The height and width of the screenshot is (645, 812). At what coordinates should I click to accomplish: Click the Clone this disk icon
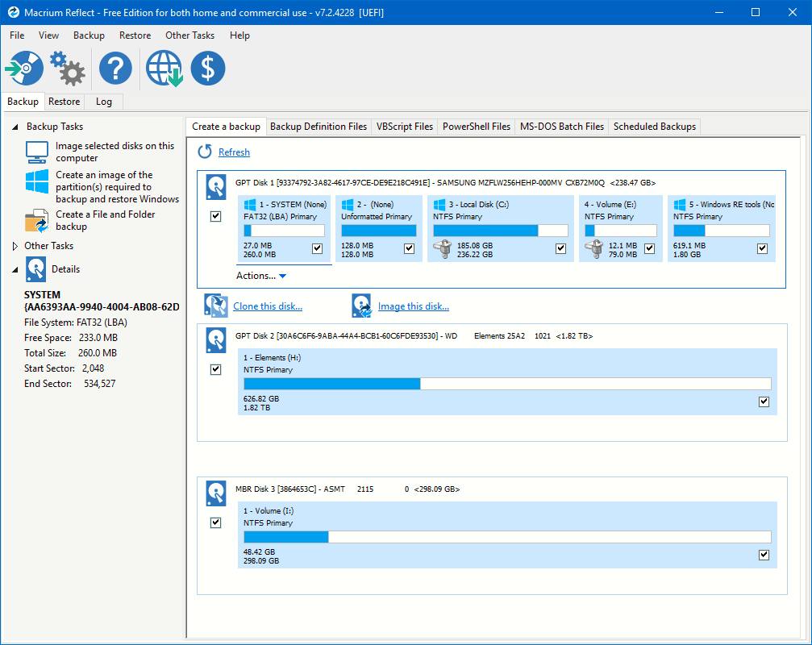point(216,306)
